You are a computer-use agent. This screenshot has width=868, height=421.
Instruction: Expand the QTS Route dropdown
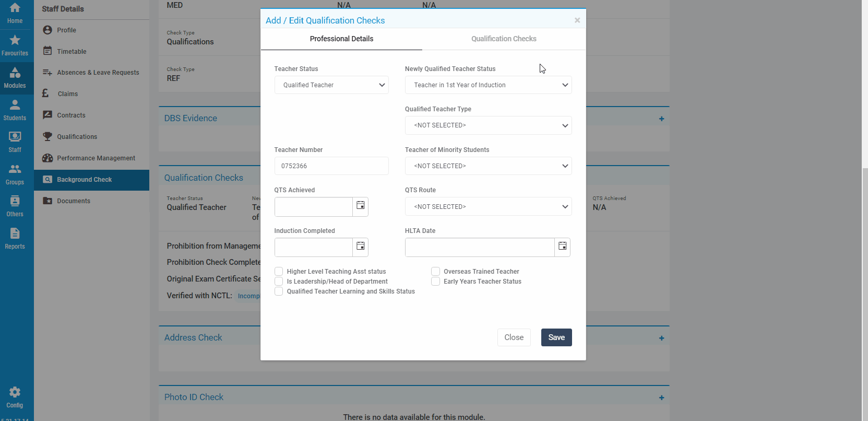[487, 206]
